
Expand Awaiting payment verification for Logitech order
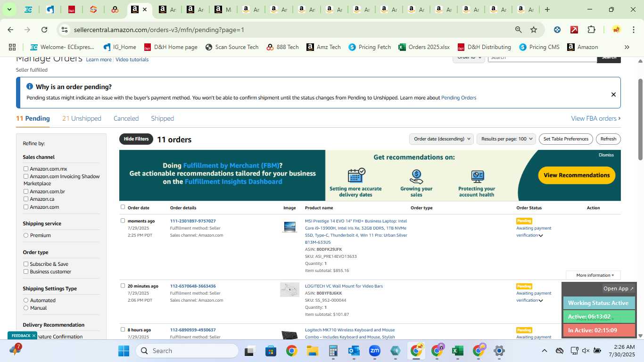click(x=541, y=301)
